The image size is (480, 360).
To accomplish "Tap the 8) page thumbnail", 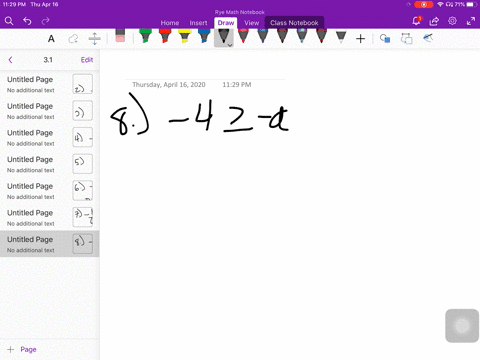I will [x=83, y=244].
